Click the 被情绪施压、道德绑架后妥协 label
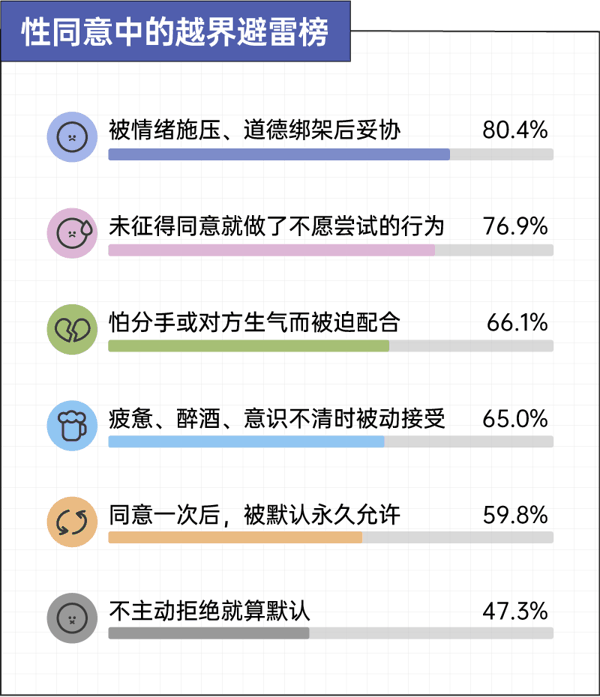 pyautogui.click(x=255, y=130)
